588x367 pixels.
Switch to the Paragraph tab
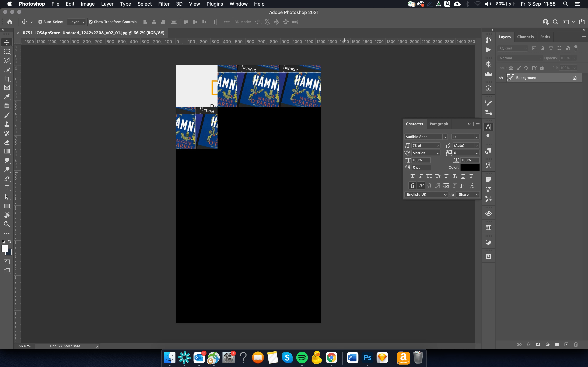pos(439,124)
